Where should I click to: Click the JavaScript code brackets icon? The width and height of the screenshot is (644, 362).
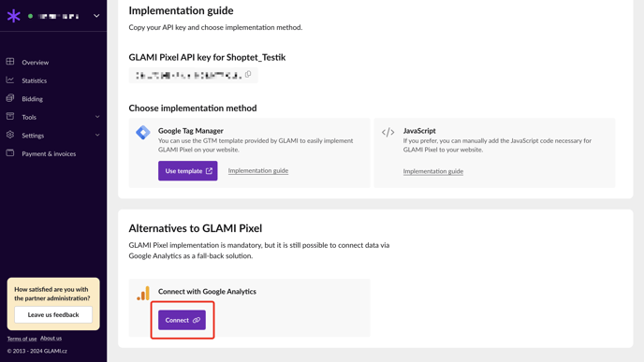pyautogui.click(x=388, y=132)
